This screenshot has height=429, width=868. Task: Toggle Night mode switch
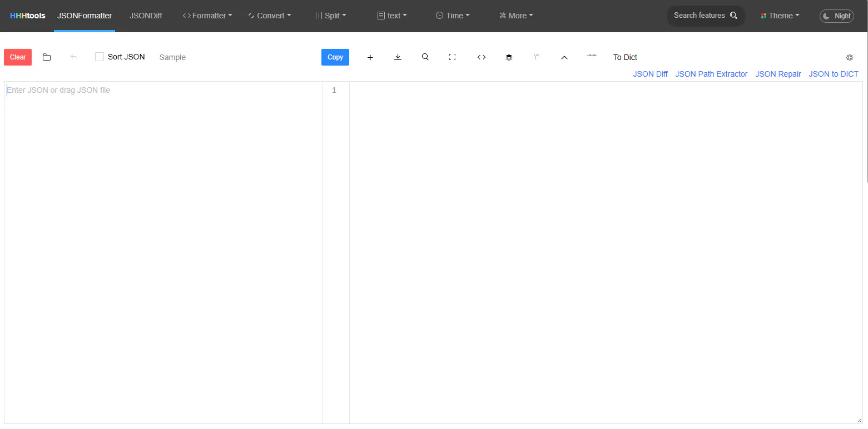pos(837,16)
